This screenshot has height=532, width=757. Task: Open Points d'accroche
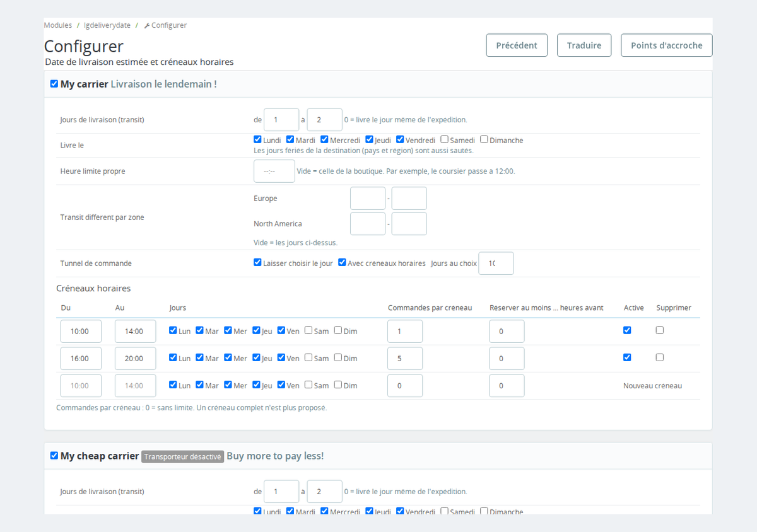pos(667,45)
